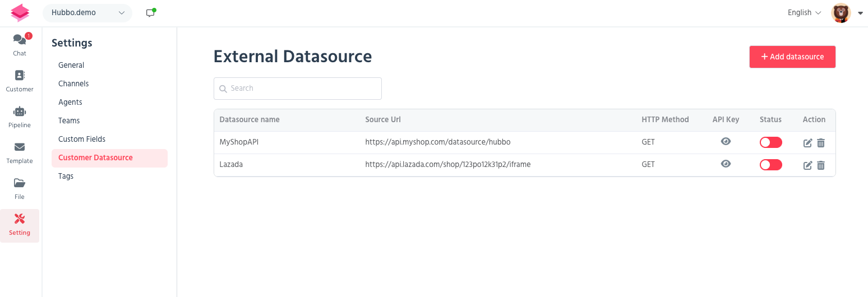Toggle the Lazada status switch
This screenshot has width=868, height=297.
(x=770, y=165)
